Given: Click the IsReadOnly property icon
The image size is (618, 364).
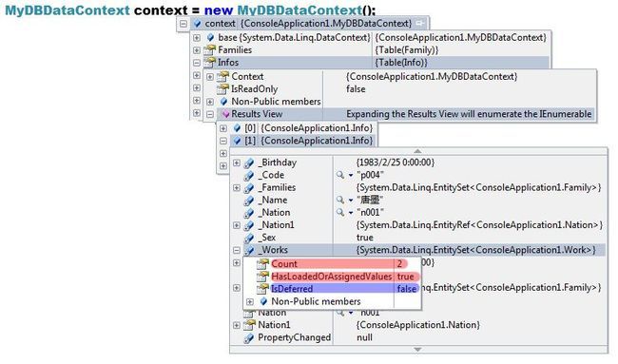Looking at the screenshot, I should pos(223,89).
